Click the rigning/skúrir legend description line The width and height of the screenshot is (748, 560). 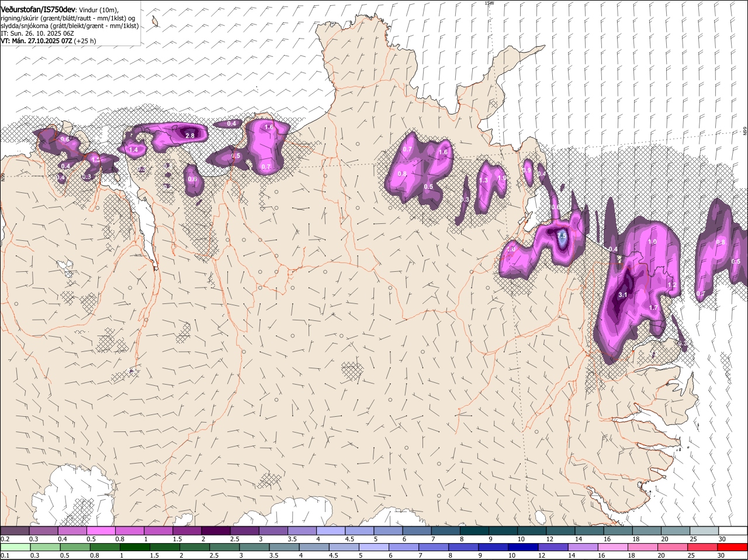point(68,18)
